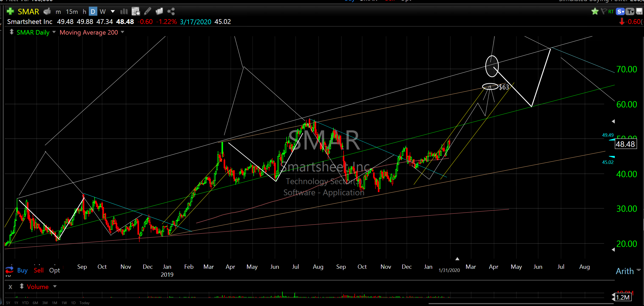This screenshot has height=306, width=644.
Task: Click the blue Buy link
Action: pyautogui.click(x=22, y=270)
